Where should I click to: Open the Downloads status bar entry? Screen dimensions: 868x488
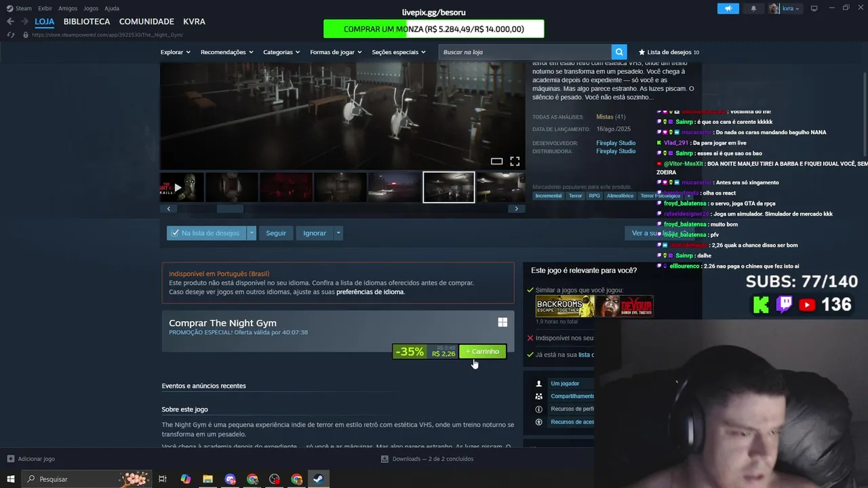(x=427, y=459)
